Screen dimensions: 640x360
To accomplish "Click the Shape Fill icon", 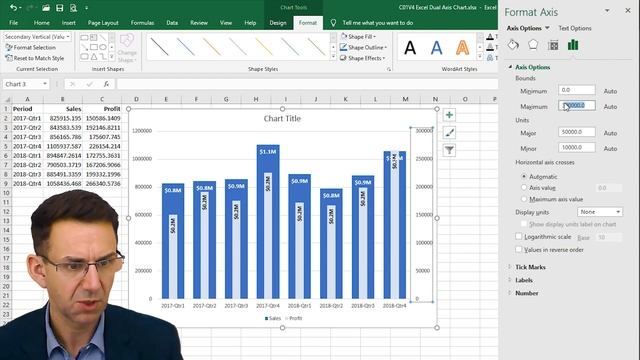I will (344, 36).
